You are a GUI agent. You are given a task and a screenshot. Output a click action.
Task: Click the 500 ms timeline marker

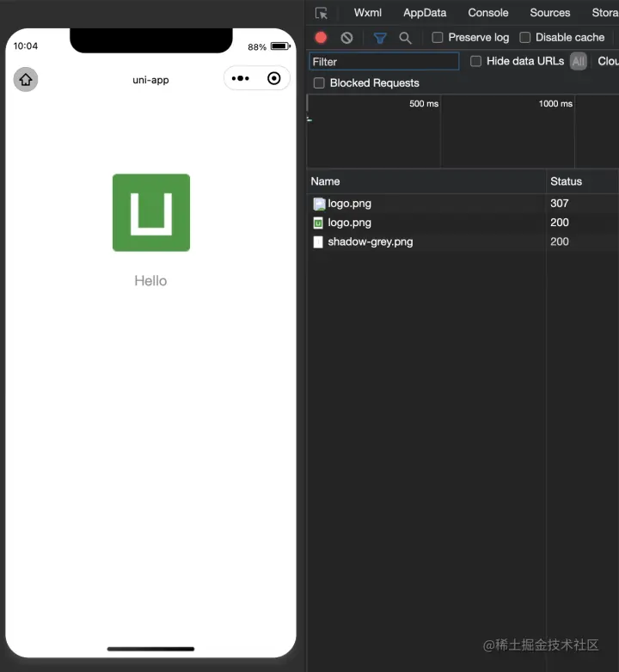(424, 104)
